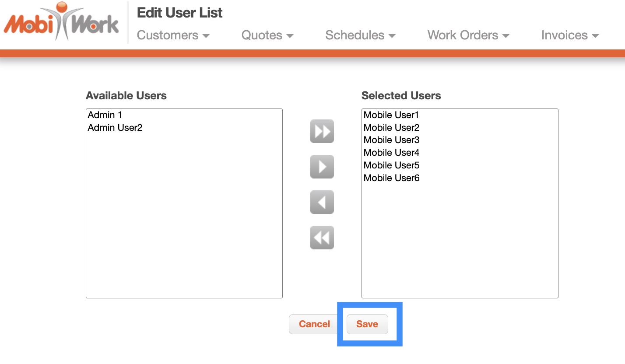The width and height of the screenshot is (625, 364).
Task: Open the Customers dropdown menu
Action: coord(173,35)
